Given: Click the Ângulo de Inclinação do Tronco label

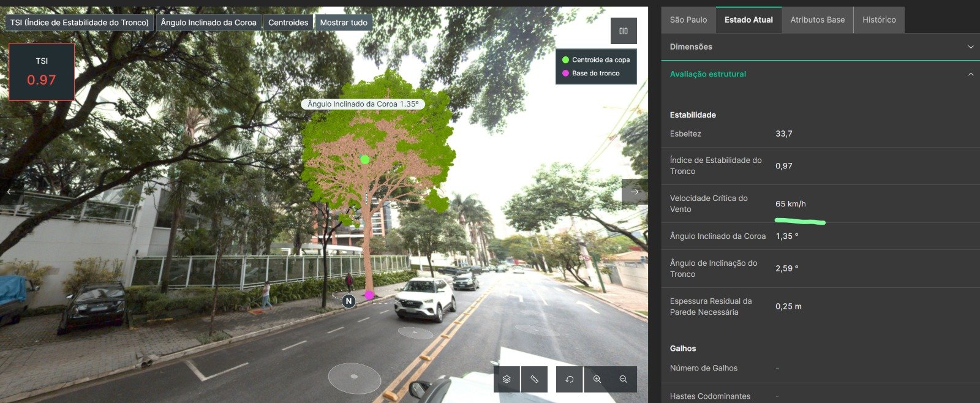Looking at the screenshot, I should click(x=714, y=268).
